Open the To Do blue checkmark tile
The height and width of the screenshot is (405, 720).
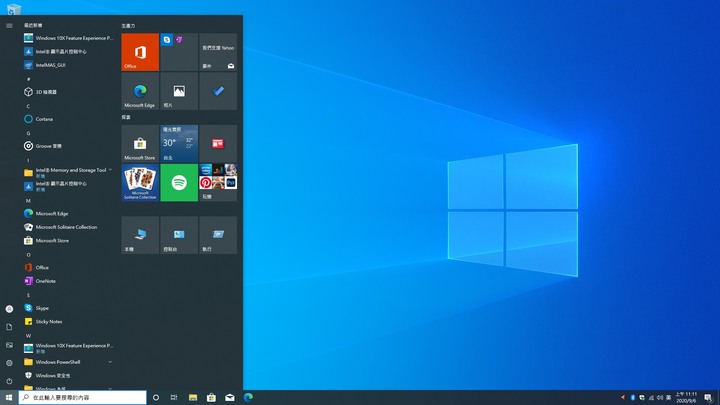[x=218, y=91]
